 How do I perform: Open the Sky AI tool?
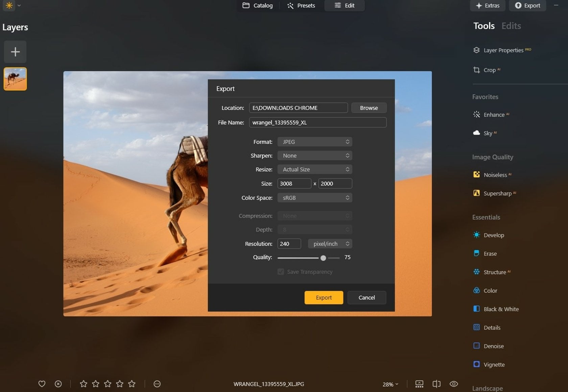point(488,133)
